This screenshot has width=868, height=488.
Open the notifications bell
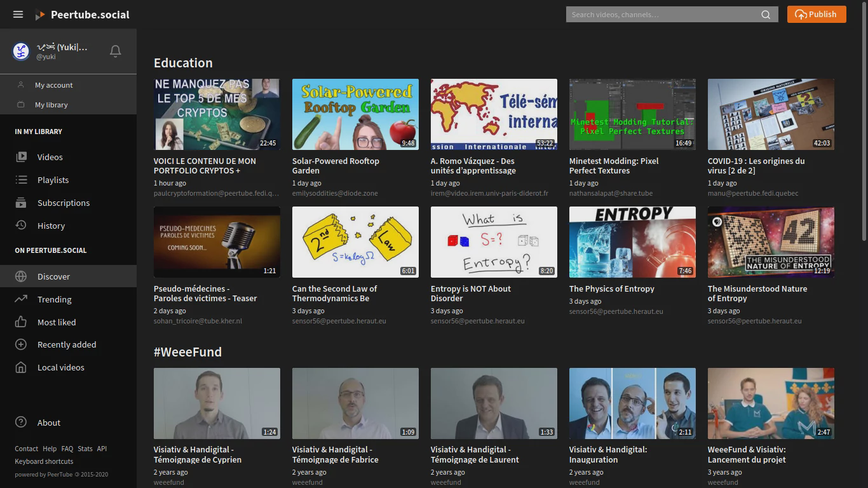115,51
